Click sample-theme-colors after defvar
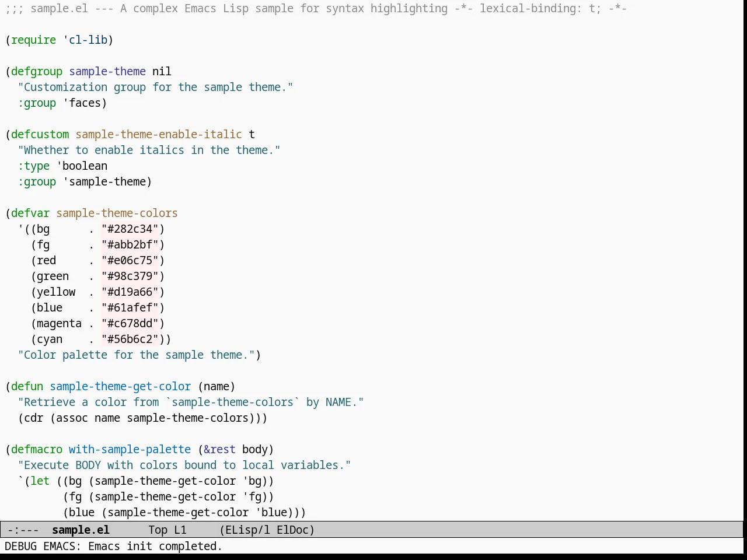Screen dimensions: 747x560 [117, 213]
